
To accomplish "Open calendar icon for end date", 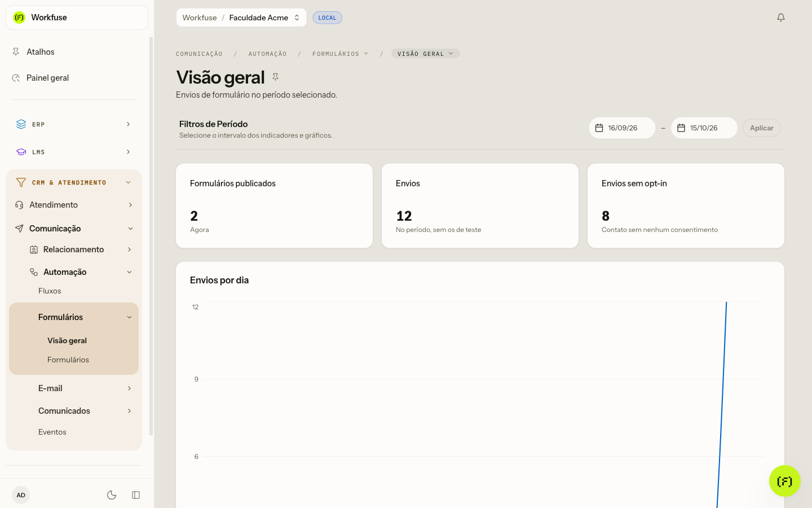I will pos(681,128).
